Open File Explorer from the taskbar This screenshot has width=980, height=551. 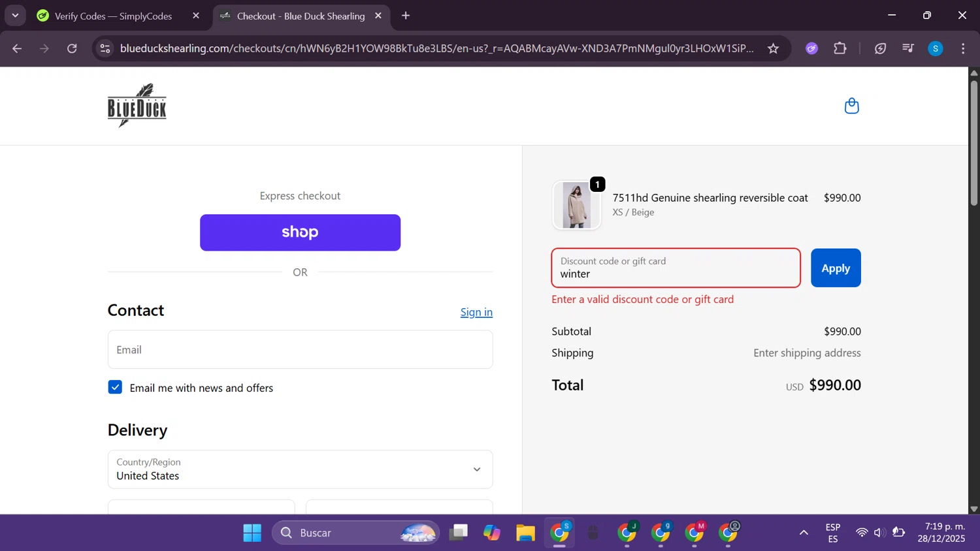click(525, 533)
